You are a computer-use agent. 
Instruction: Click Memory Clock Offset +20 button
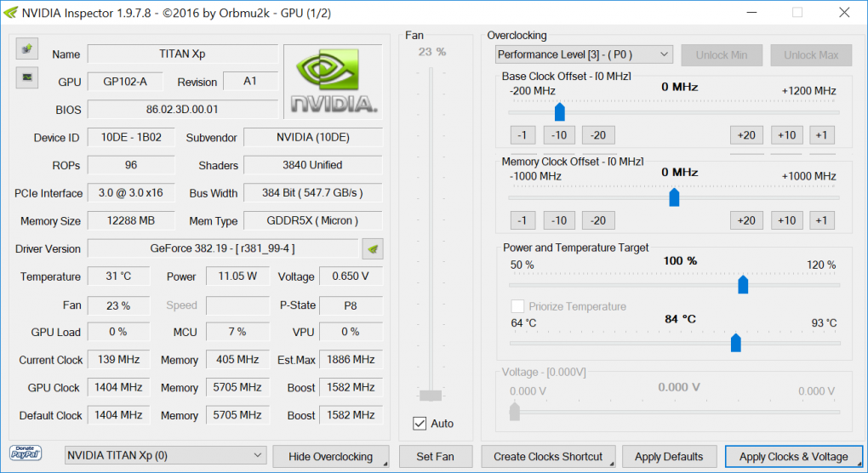click(746, 220)
